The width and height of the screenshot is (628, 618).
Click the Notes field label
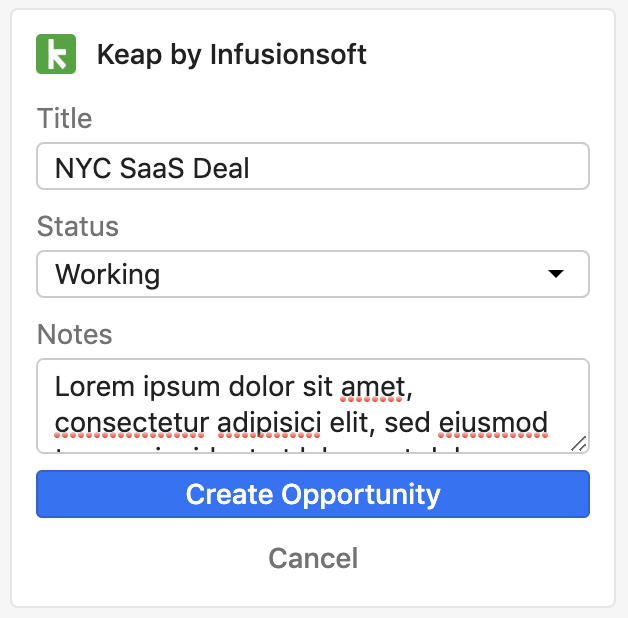tap(74, 334)
